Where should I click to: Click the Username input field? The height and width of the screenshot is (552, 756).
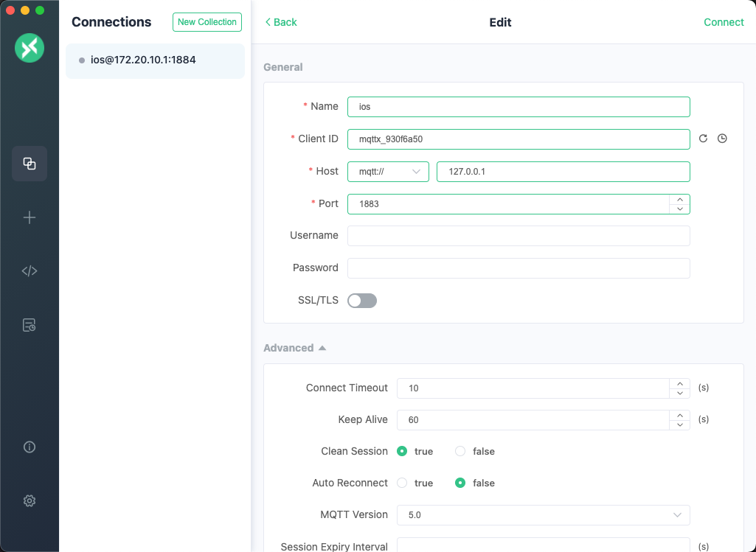click(519, 236)
